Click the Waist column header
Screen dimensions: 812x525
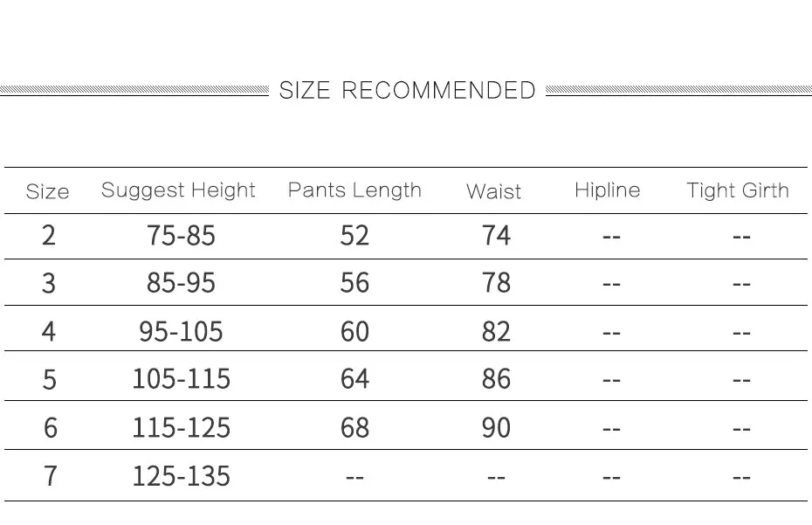(x=493, y=192)
